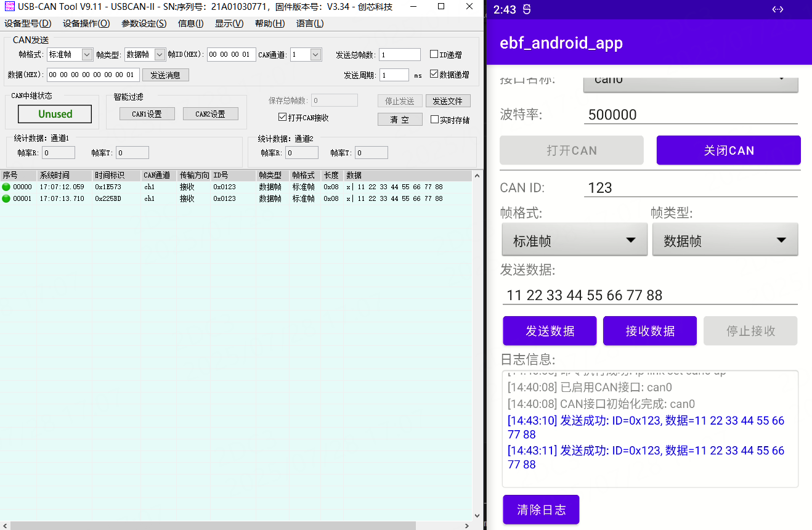Viewport: 812px width, 530px height.
Task: Click timestamp 17:07:13.710 in the frame list
Action: click(x=62, y=198)
